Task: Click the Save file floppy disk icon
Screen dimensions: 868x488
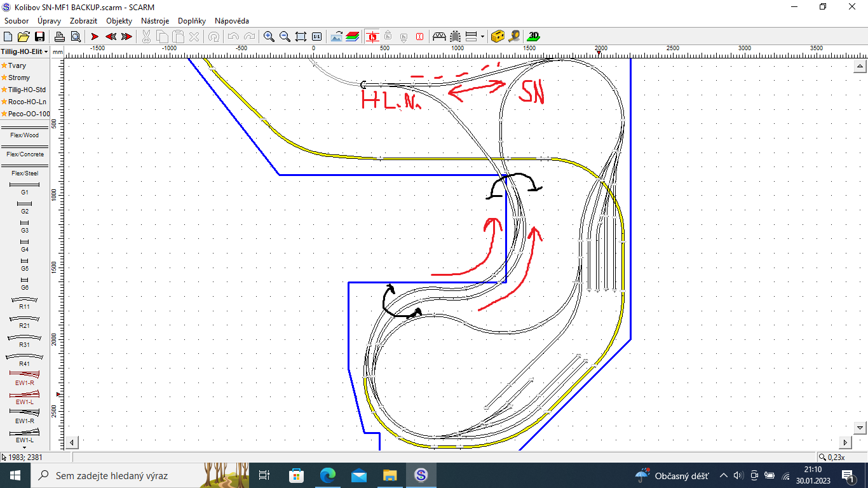Action: pyautogui.click(x=39, y=36)
